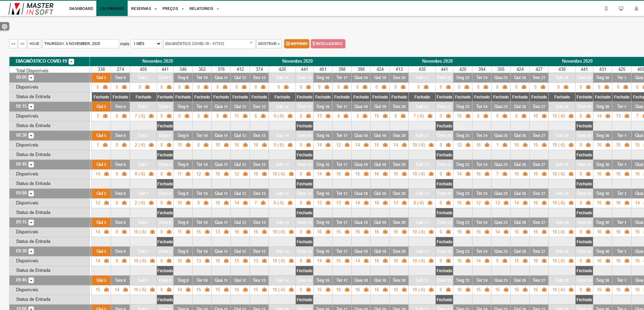Select the Calendário tab

(112, 9)
